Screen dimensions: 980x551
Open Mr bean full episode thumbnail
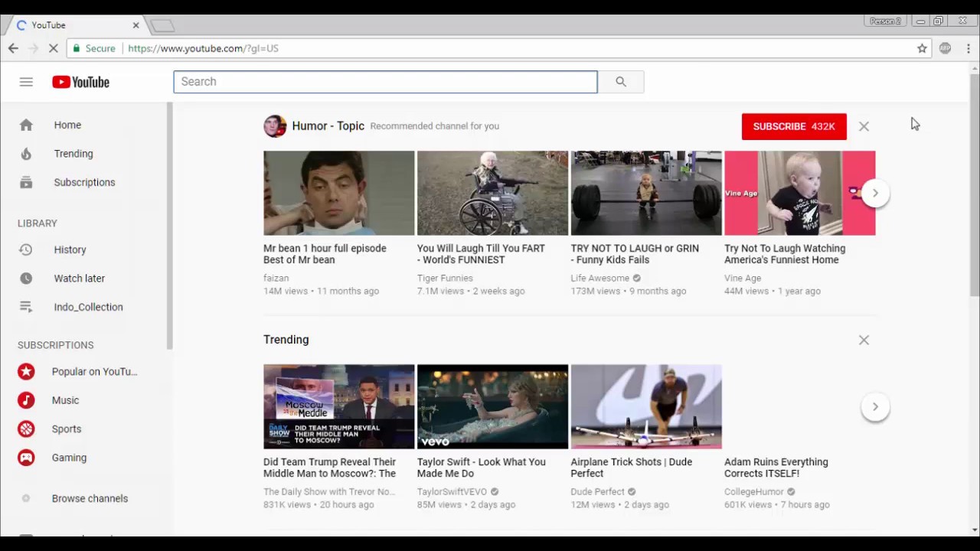[339, 193]
